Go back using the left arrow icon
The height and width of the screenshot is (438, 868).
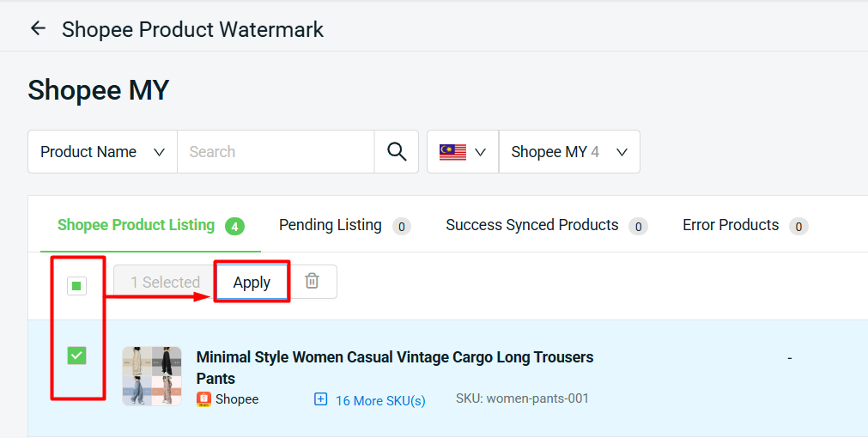coord(38,28)
